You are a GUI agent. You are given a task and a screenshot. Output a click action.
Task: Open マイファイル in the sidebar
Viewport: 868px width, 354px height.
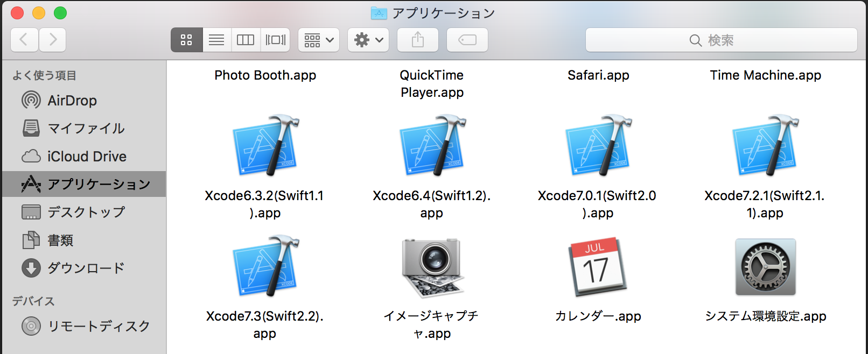(x=84, y=128)
